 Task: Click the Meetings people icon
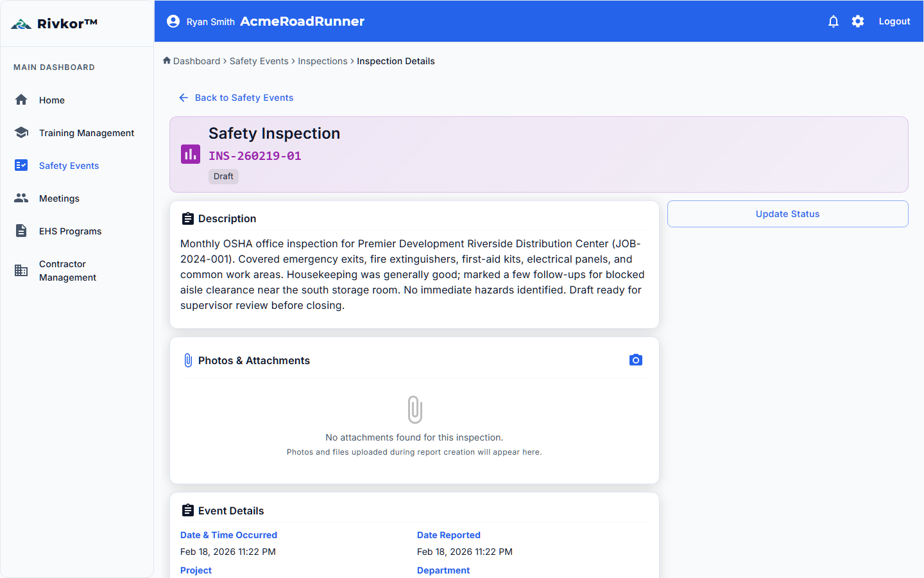[21, 198]
